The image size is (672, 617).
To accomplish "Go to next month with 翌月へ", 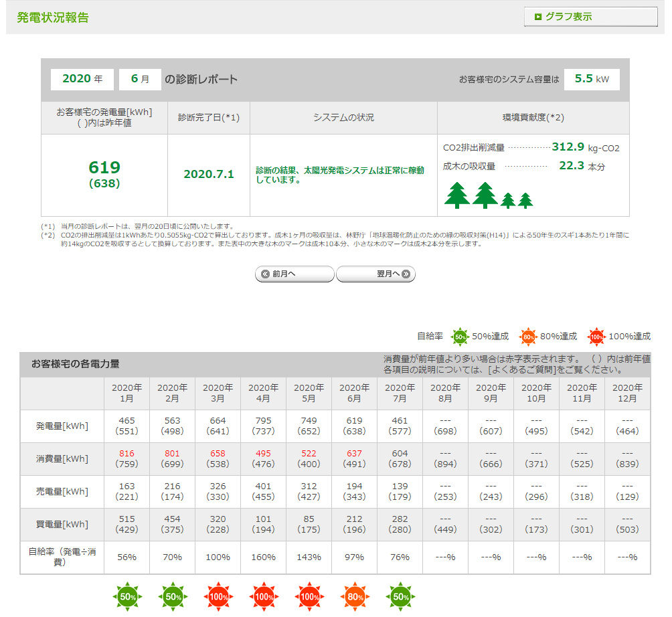I will tap(375, 274).
